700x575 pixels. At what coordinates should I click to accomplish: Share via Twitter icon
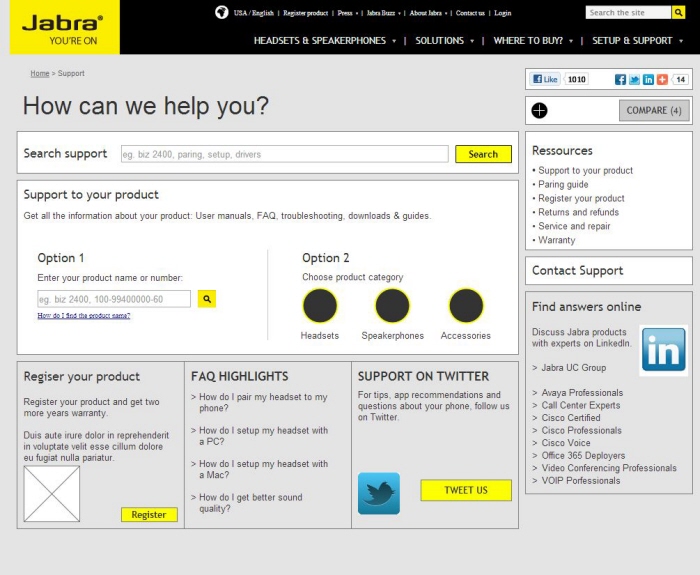pyautogui.click(x=634, y=79)
